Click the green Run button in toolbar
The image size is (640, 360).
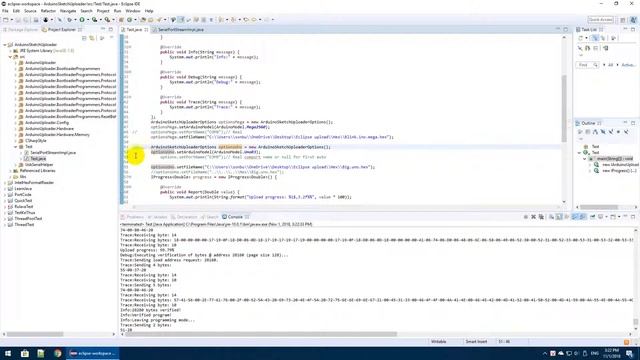click(x=82, y=20)
